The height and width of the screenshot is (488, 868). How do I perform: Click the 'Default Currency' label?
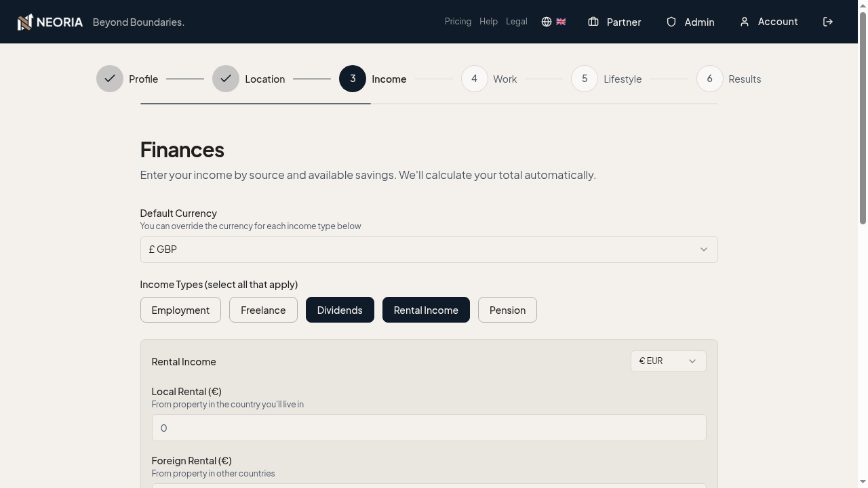point(178,213)
